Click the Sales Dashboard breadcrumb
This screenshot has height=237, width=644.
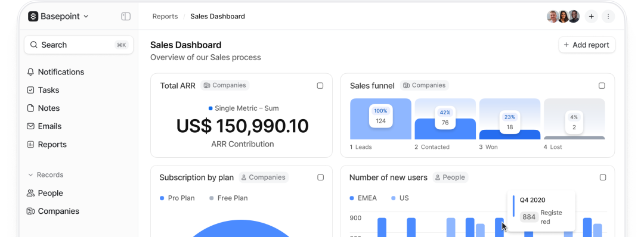click(218, 17)
